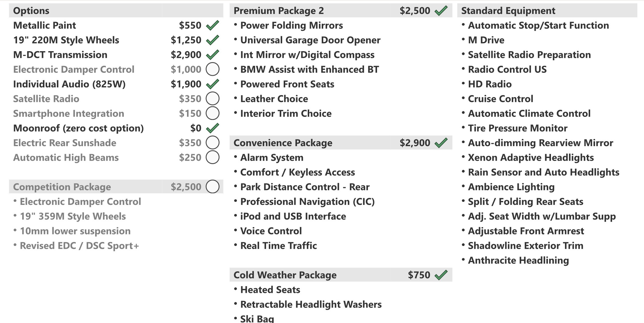Uncheck Individual Audio (825W) checkmark
Image resolution: width=644 pixels, height=323 pixels.
pyautogui.click(x=213, y=84)
